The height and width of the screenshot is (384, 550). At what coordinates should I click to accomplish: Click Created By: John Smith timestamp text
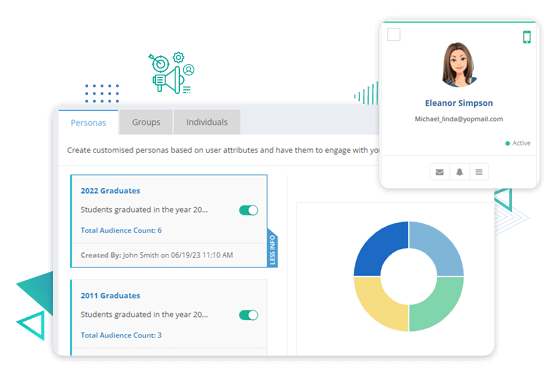157,255
